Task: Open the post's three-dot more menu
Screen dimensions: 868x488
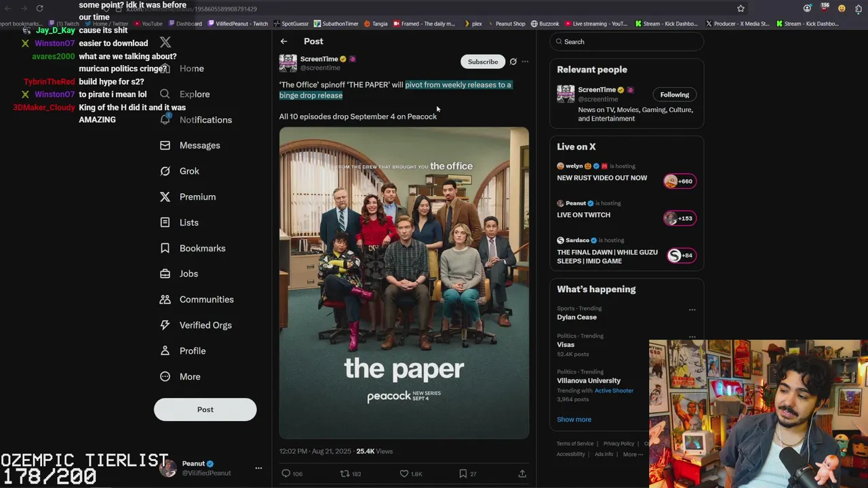Action: (525, 62)
